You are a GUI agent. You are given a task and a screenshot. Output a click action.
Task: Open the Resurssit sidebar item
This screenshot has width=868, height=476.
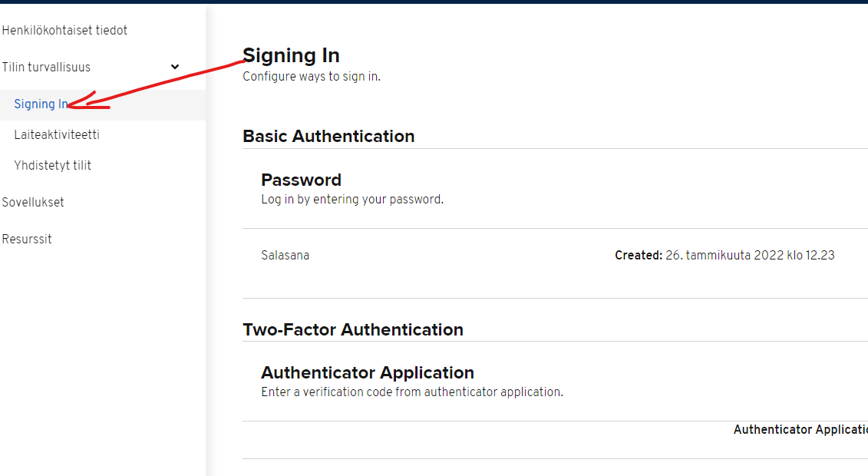[x=27, y=240]
